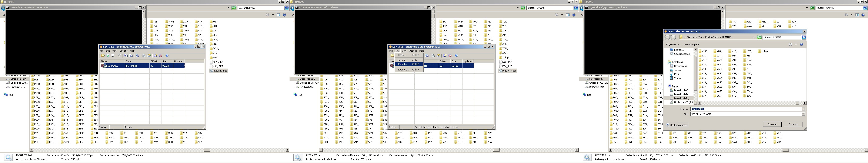Expand arrow after Moding Tools breadcrumb in Export dialog

721,37
